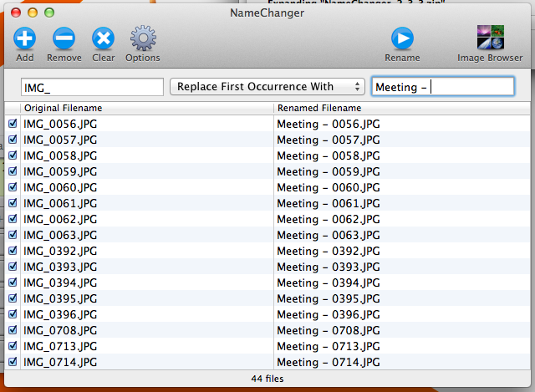
Task: Open the Image Browser
Action: (490, 38)
